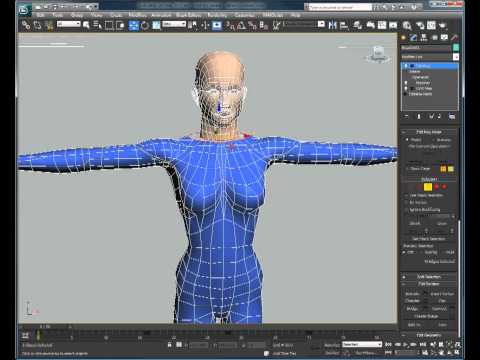This screenshot has height=360, width=480.
Task: Switch to the Modify command panel tab
Action: (x=414, y=38)
